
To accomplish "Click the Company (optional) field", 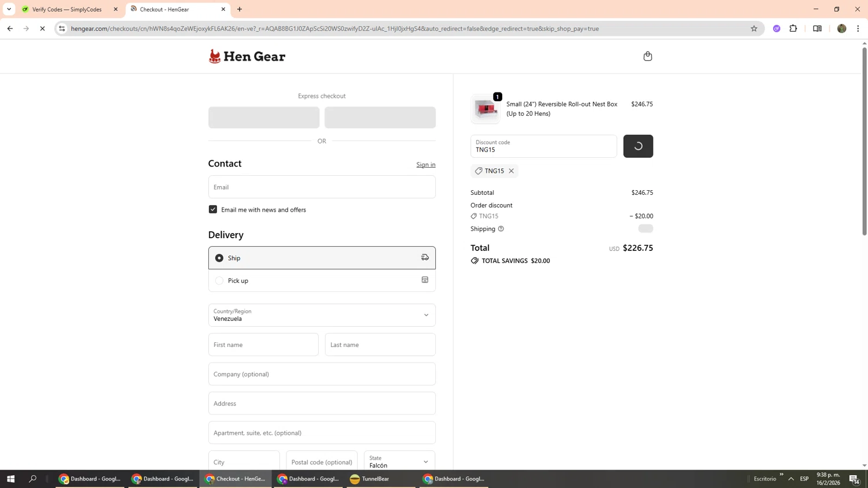I will [x=322, y=374].
